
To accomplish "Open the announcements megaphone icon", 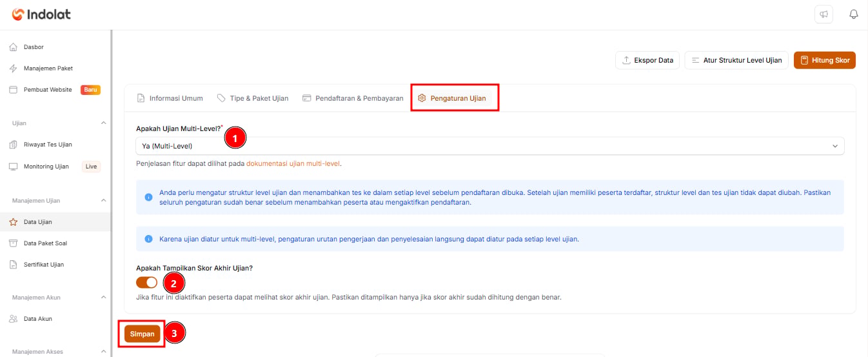I will tap(824, 14).
